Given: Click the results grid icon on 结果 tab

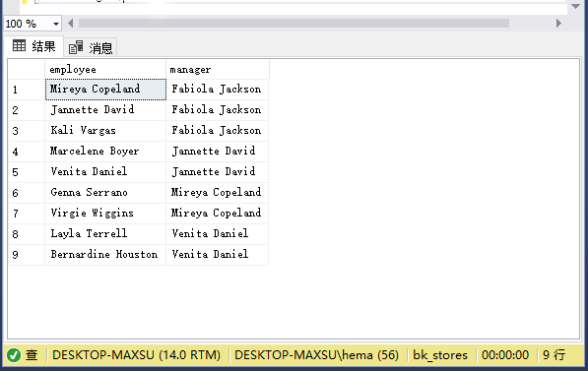Looking at the screenshot, I should tap(19, 45).
